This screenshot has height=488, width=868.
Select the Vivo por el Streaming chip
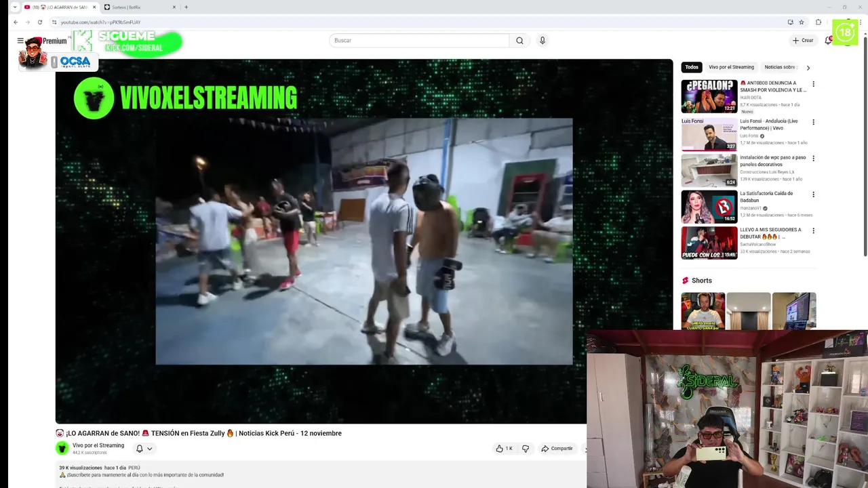pyautogui.click(x=731, y=67)
